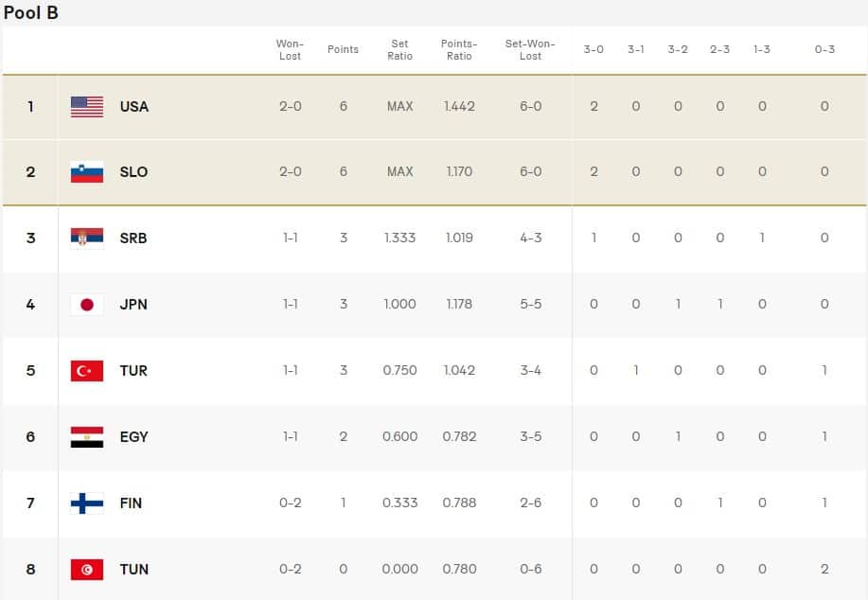This screenshot has height=600, width=868.
Task: Open the SLO team link
Action: pyautogui.click(x=134, y=172)
